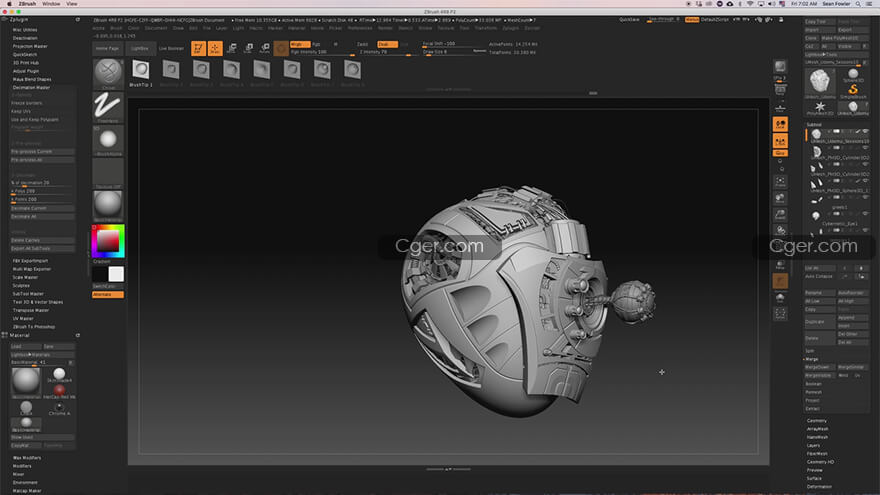The image size is (880, 495).
Task: Choose the PolyMesh3D star tool
Action: tap(820, 107)
